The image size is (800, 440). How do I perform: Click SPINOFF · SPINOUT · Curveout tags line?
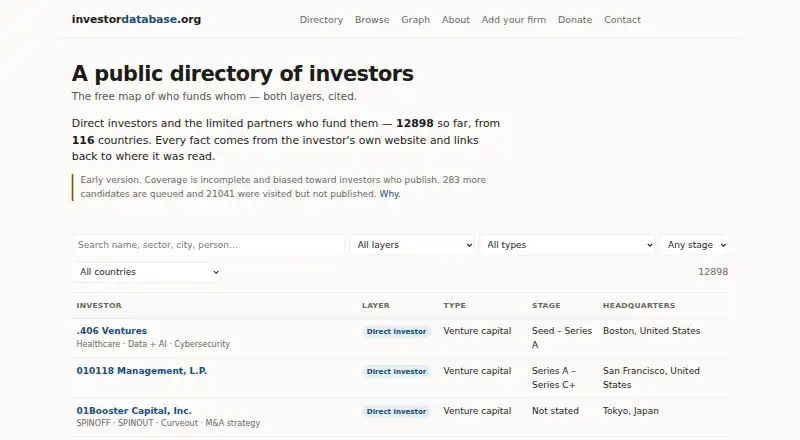point(168,423)
